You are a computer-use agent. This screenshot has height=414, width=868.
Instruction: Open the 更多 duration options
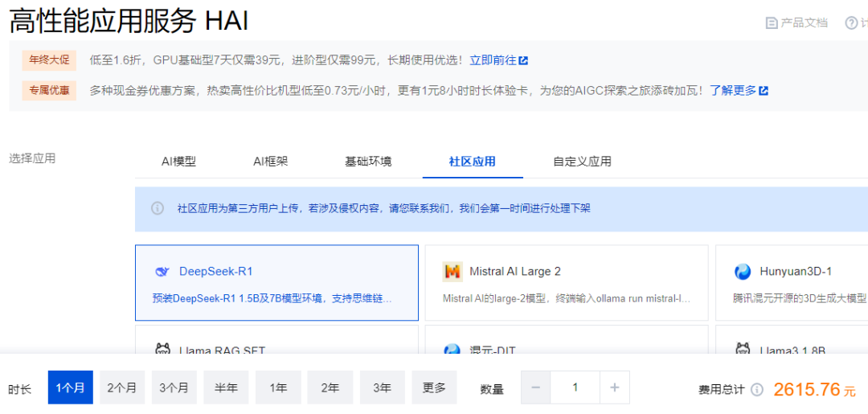click(x=434, y=387)
